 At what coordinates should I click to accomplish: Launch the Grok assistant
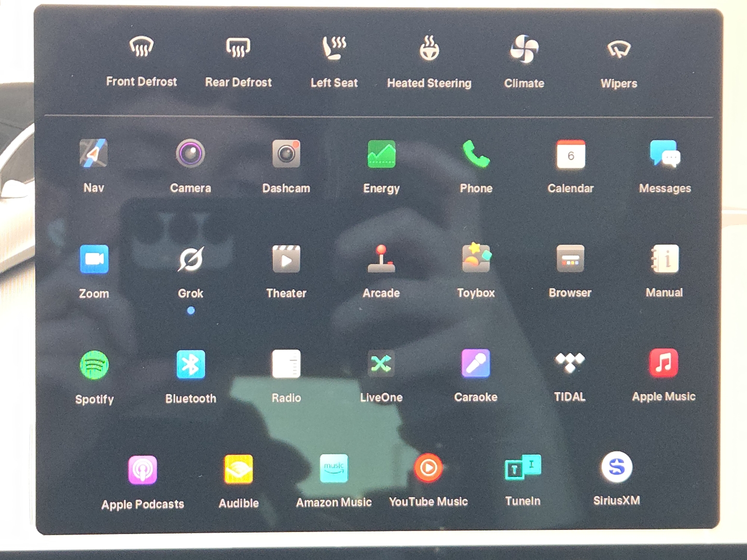(x=190, y=259)
